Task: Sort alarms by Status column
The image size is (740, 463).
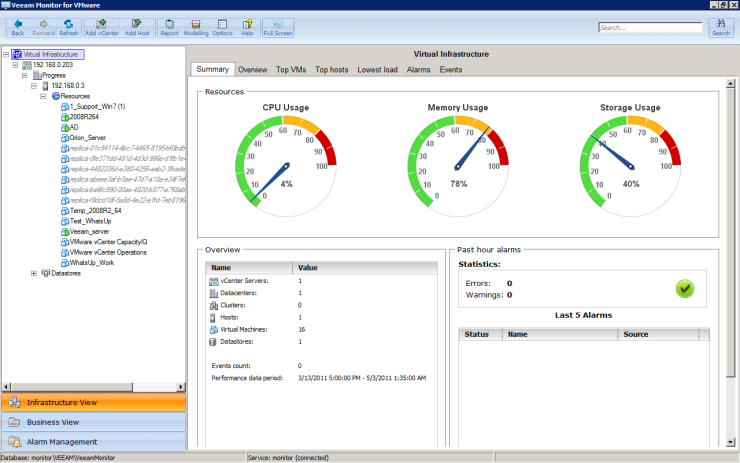Action: tap(480, 334)
